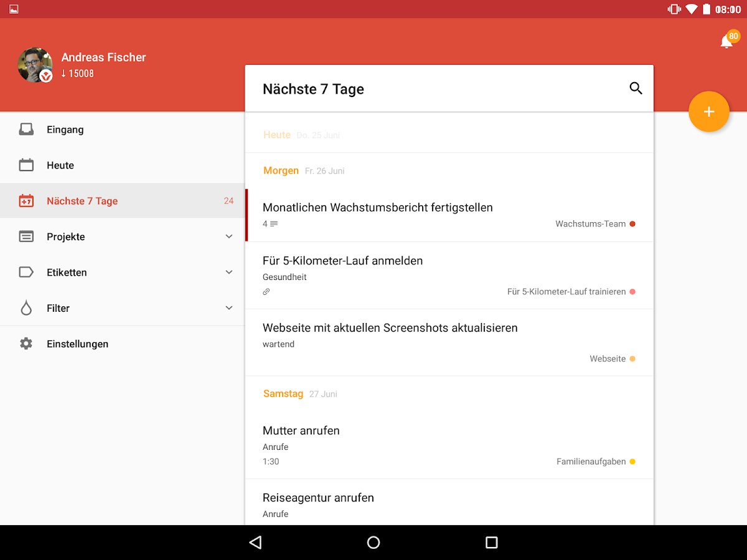Image resolution: width=747 pixels, height=560 pixels.
Task: Expand the Projekte section
Action: 228,236
